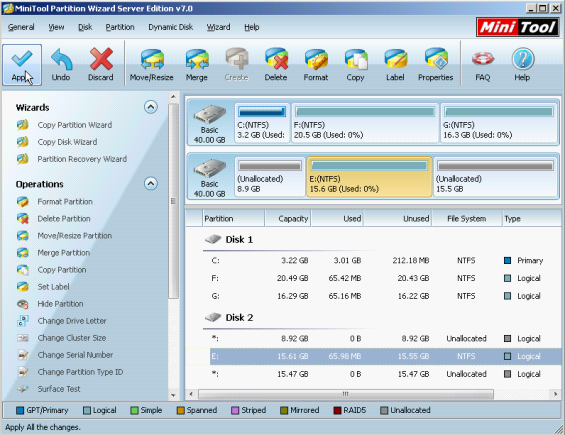Open the Wizard menu
Screen dimensions: 565x435
point(218,27)
